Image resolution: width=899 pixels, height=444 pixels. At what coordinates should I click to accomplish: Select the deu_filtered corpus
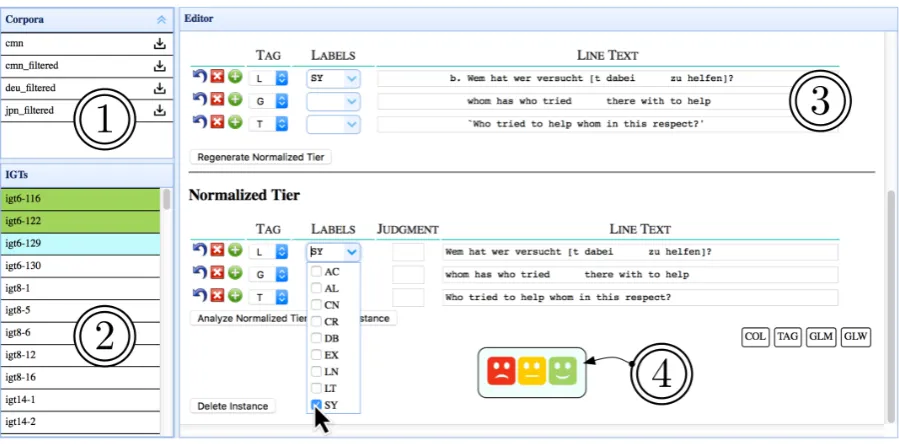[x=87, y=88]
